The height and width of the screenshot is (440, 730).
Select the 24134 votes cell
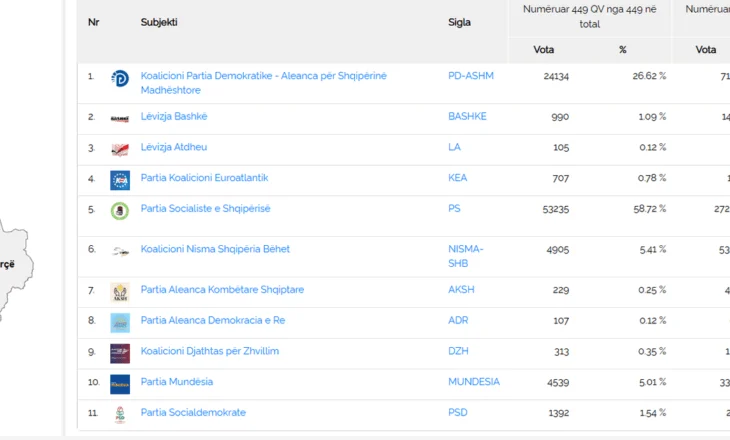(556, 76)
